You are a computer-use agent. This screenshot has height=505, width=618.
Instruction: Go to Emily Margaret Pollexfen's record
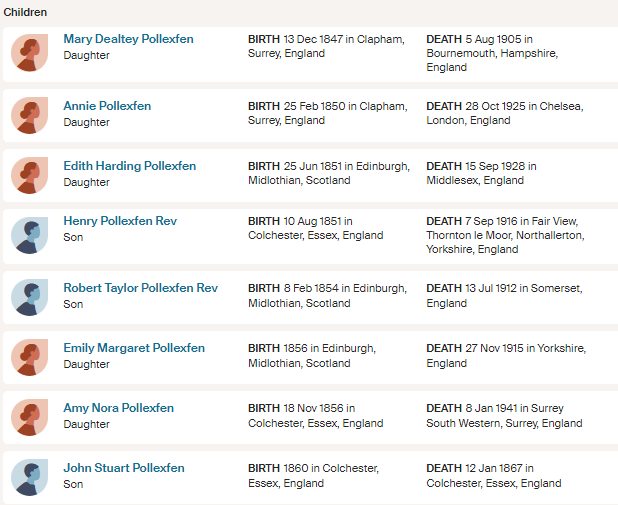(x=134, y=348)
